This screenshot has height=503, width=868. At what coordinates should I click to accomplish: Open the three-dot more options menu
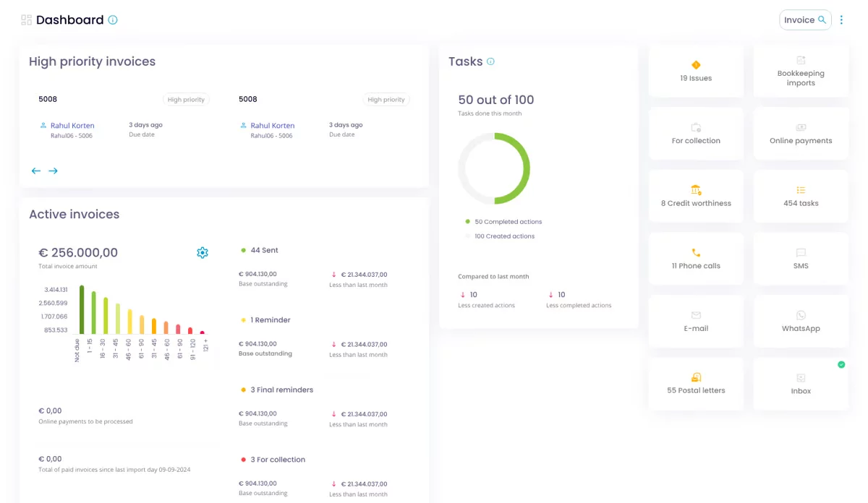coord(841,20)
